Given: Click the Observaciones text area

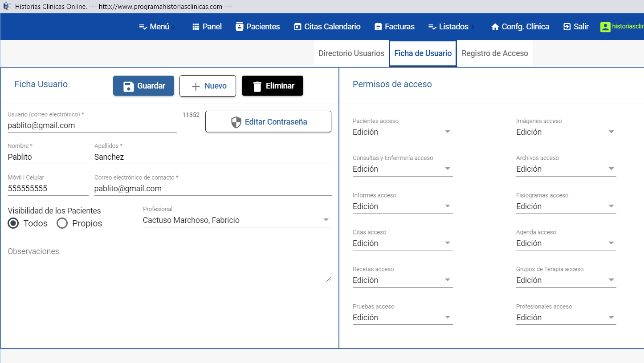Looking at the screenshot, I should click(169, 269).
